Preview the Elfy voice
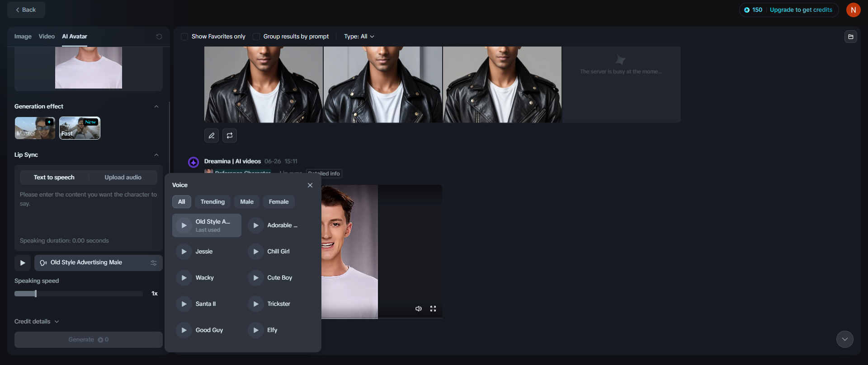Image resolution: width=868 pixels, height=365 pixels. pos(256,330)
